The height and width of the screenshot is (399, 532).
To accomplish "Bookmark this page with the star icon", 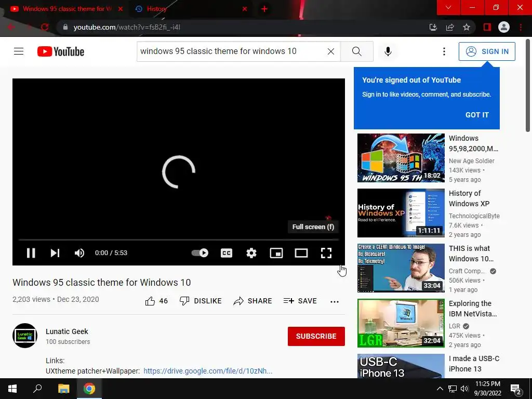I will 467,27.
